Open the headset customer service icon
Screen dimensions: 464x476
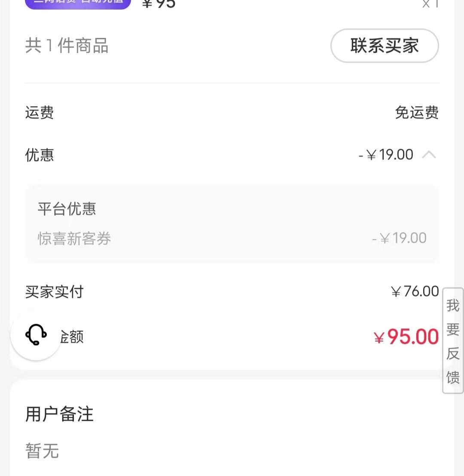[36, 335]
